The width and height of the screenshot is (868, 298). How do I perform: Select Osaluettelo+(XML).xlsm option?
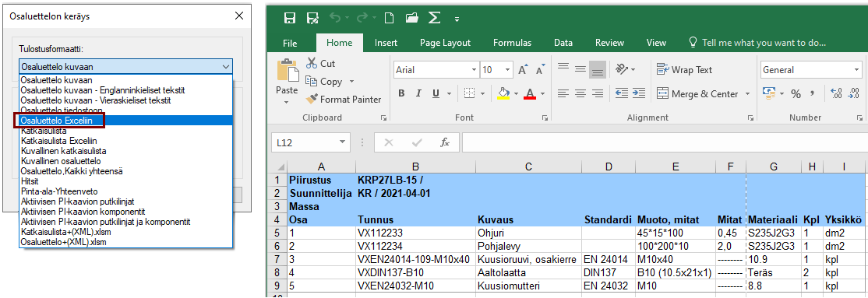(125, 242)
